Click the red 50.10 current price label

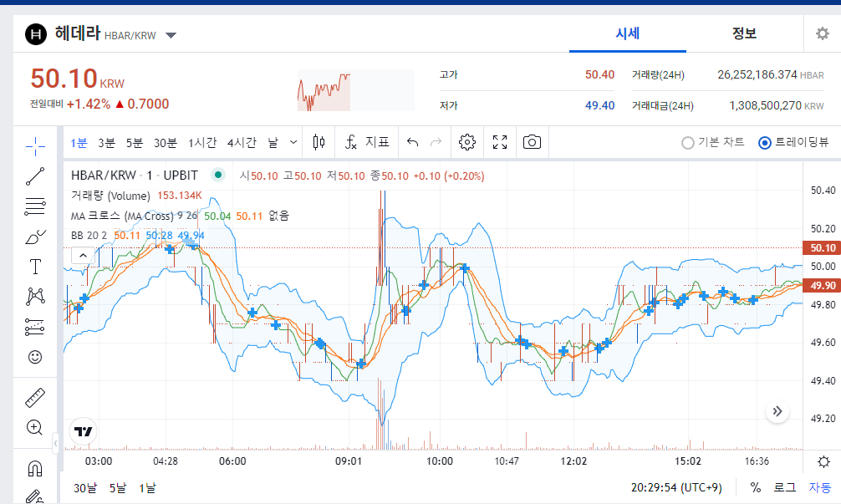click(823, 247)
